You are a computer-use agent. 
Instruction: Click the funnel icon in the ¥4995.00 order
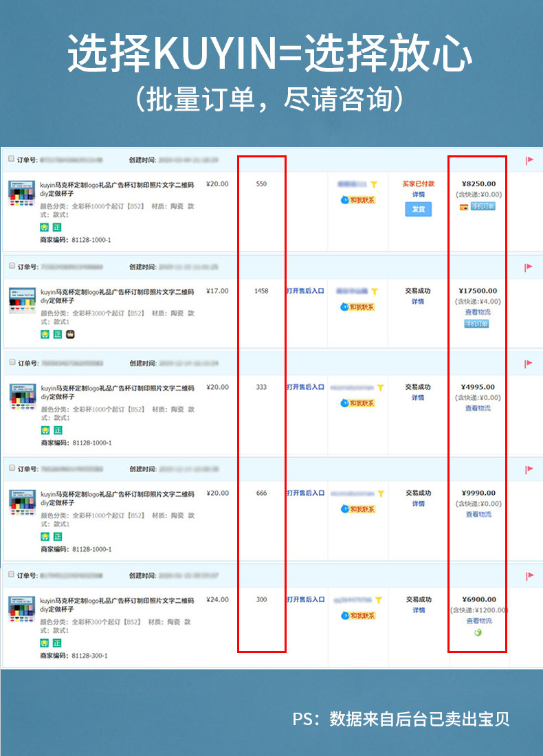point(381,388)
